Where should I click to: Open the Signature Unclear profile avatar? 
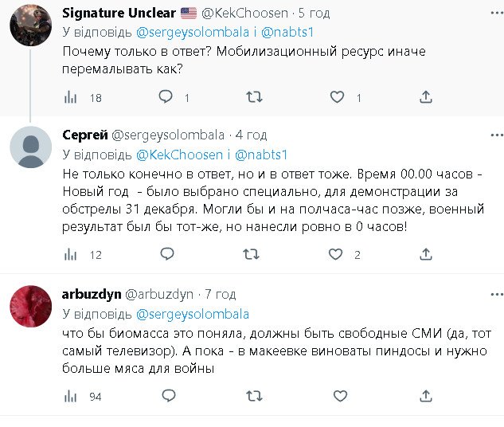coord(30,25)
